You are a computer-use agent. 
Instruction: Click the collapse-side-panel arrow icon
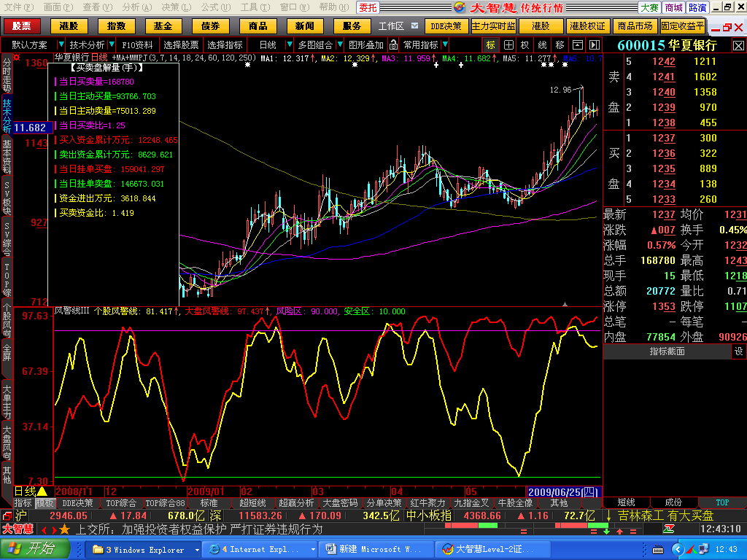[x=594, y=45]
